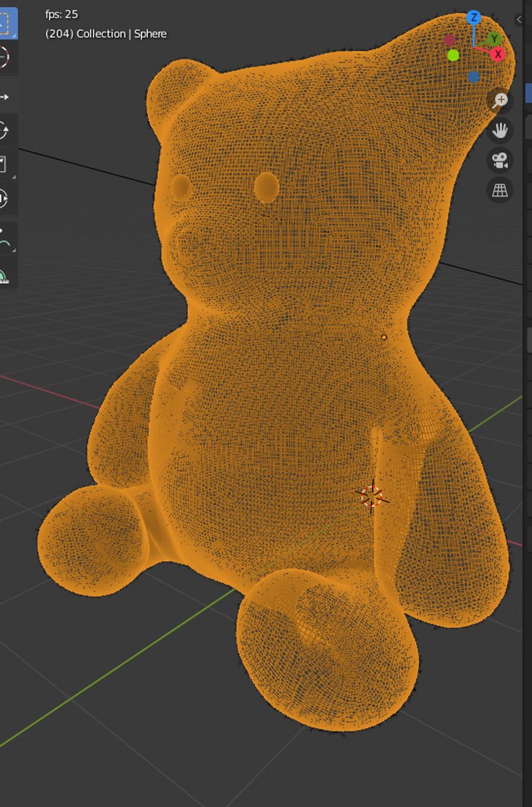Image resolution: width=532 pixels, height=807 pixels.
Task: Activate the combined Transform tool
Action: pos(7,199)
